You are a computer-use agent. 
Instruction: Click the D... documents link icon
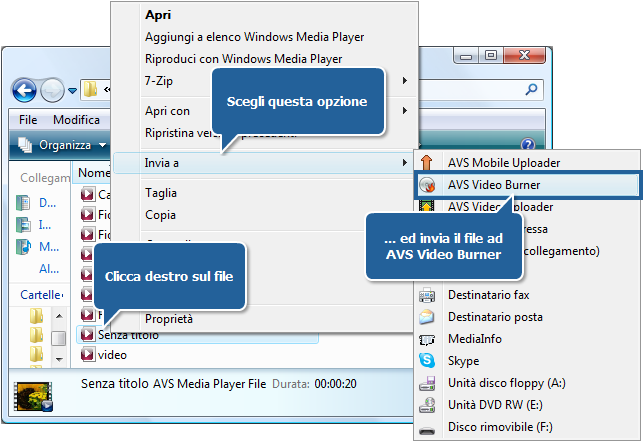pyautogui.click(x=23, y=203)
